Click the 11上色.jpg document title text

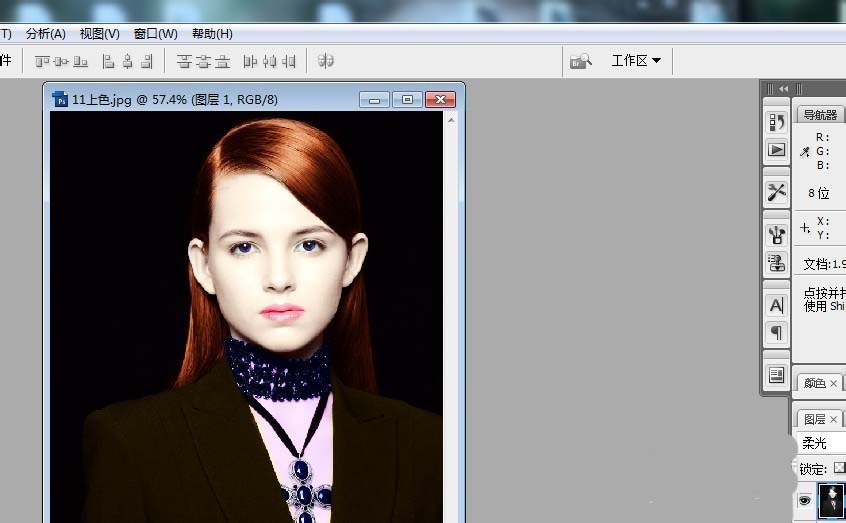pos(175,100)
